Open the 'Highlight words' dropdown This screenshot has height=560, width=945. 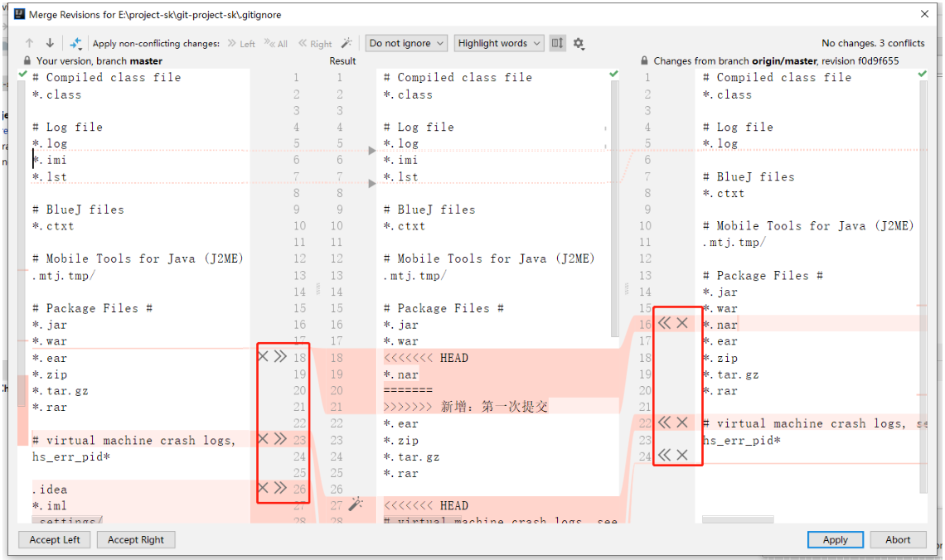coord(498,43)
